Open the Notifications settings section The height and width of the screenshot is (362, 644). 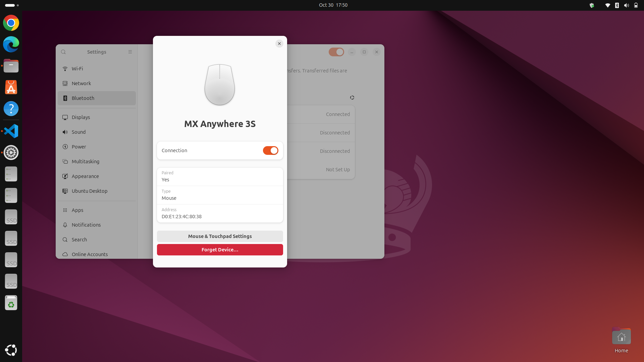pos(86,225)
